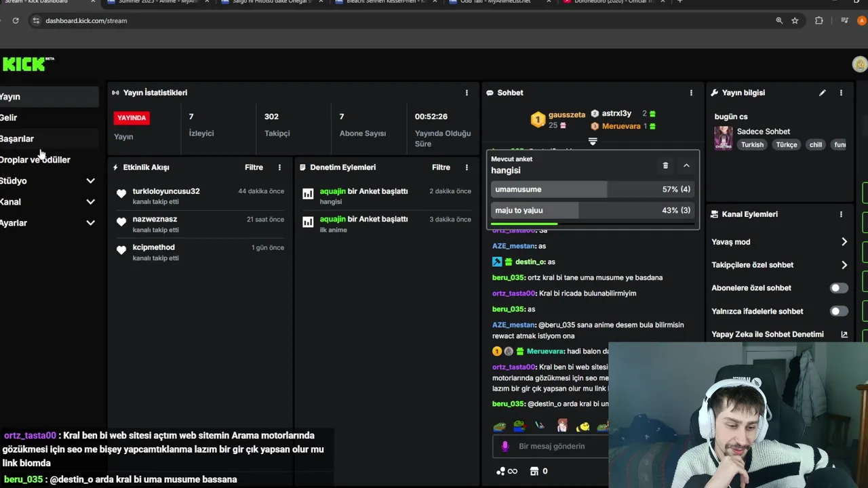Screen dimensions: 868x488
Task: Reload the page in browser
Action: click(16, 20)
